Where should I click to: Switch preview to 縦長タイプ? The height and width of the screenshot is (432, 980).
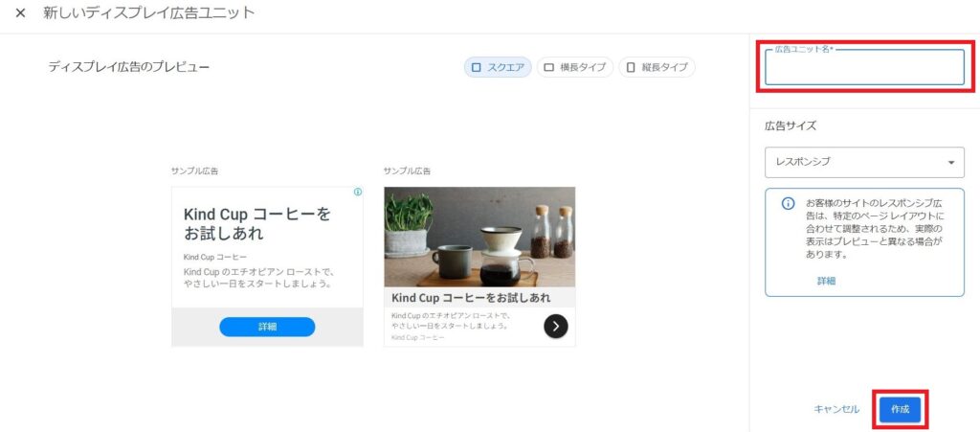[657, 67]
